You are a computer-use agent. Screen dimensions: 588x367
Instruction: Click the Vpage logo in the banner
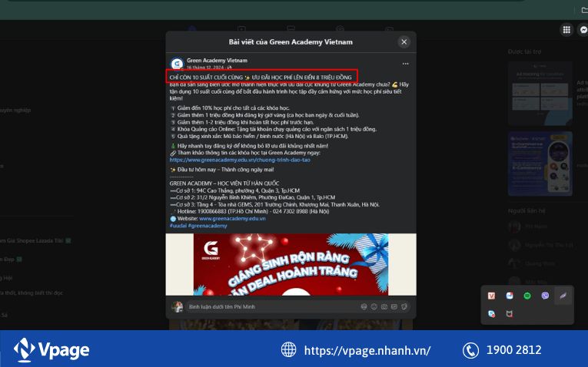click(51, 350)
